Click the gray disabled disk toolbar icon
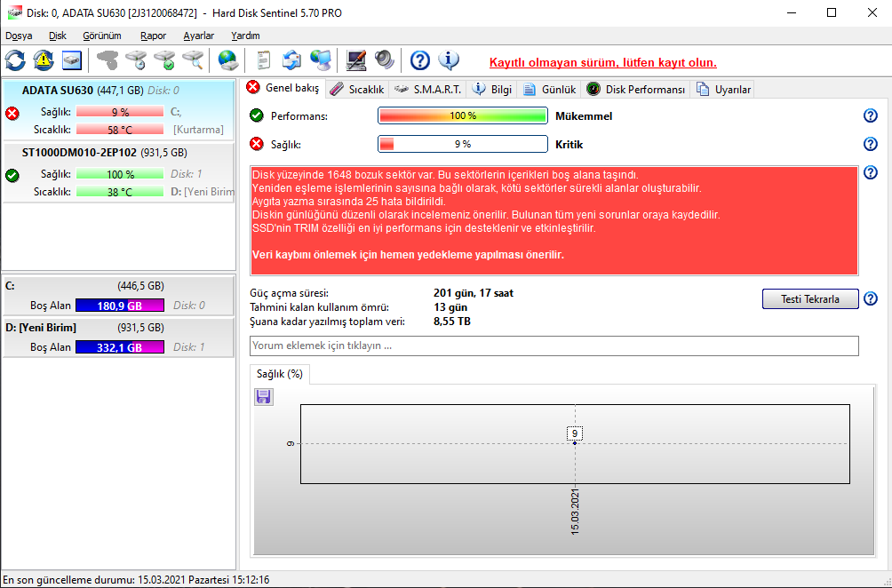The image size is (892, 588). [108, 60]
